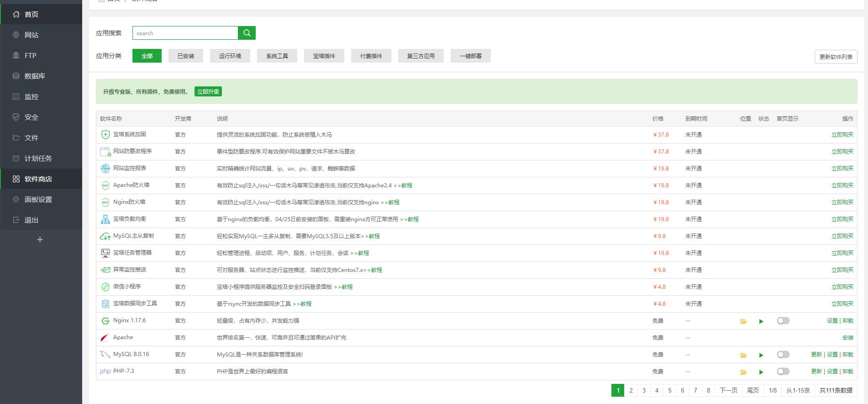This screenshot has height=404, width=868.
Task: Open 网站 in the sidebar
Action: coord(41,35)
